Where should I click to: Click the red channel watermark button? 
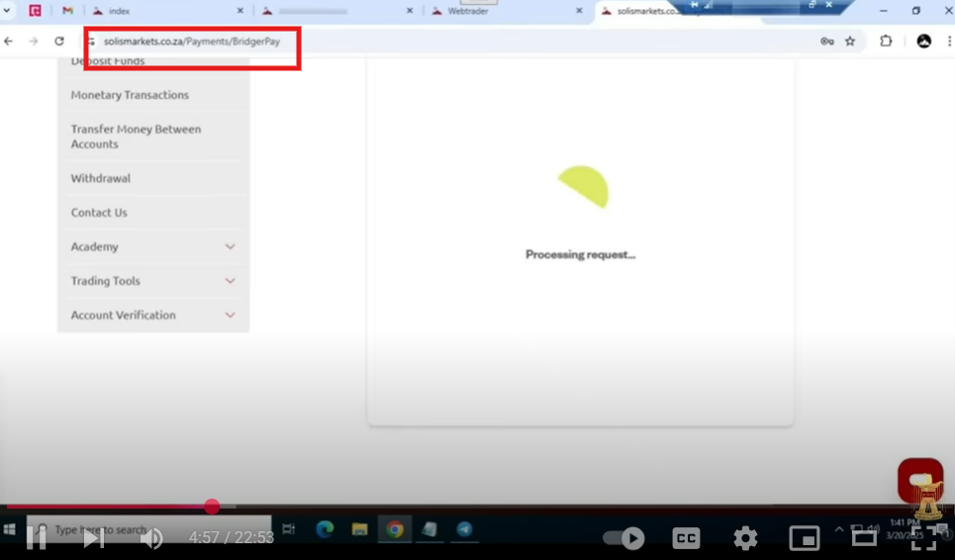point(920,480)
